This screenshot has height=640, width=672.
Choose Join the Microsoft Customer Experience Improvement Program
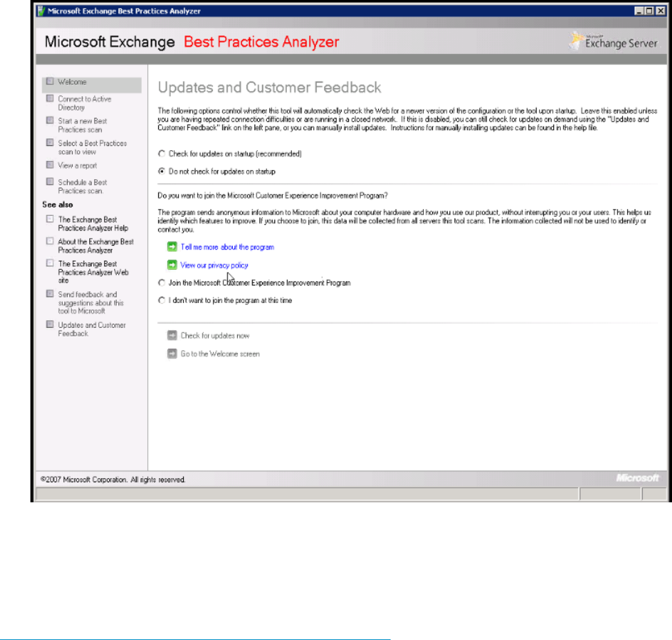(162, 283)
